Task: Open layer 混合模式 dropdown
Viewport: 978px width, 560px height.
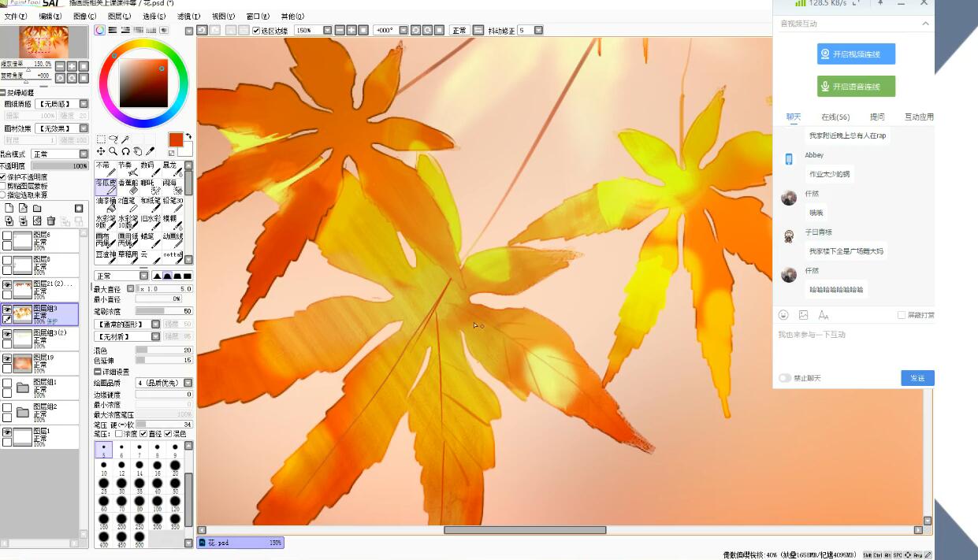Action: (x=59, y=154)
